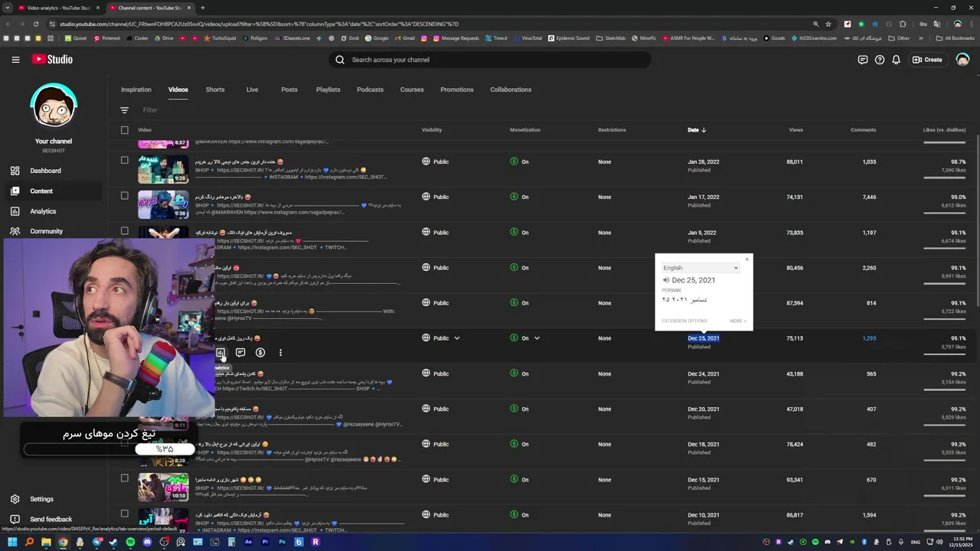Expand visibility dropdown on Dec 25, 2021 row

coord(457,338)
